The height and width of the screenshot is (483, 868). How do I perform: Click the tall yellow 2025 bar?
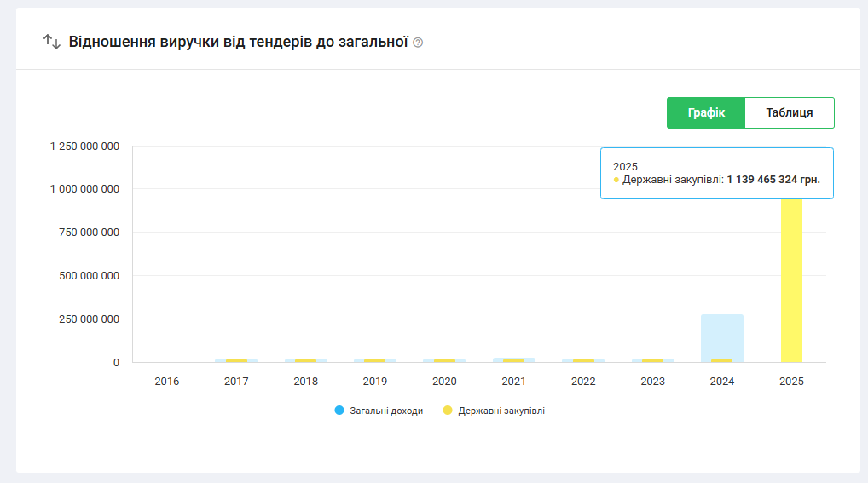tap(791, 281)
